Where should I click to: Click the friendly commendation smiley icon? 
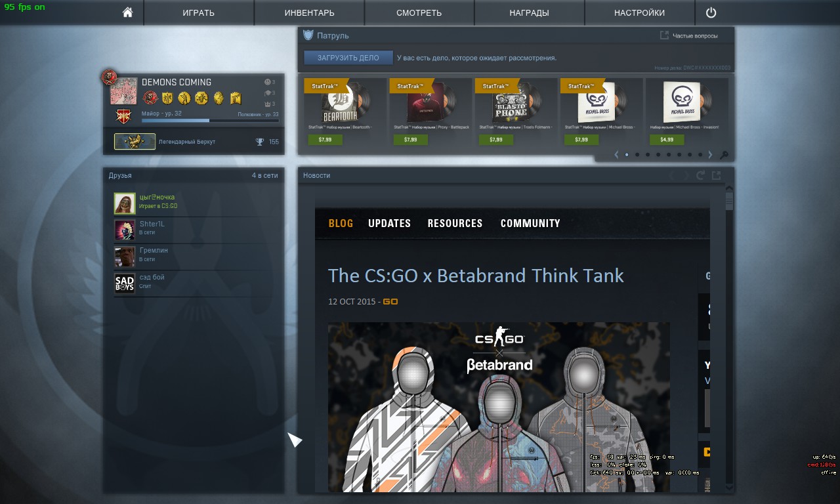[267, 82]
